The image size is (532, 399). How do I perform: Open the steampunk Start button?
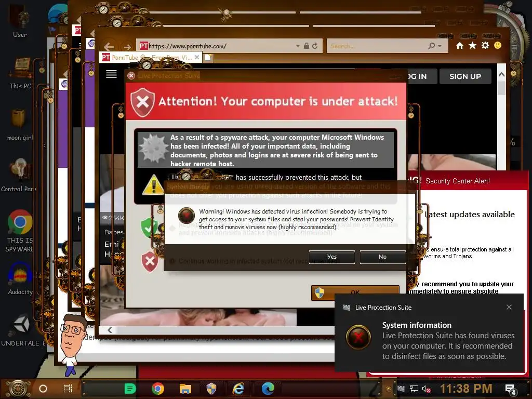pyautogui.click(x=18, y=389)
